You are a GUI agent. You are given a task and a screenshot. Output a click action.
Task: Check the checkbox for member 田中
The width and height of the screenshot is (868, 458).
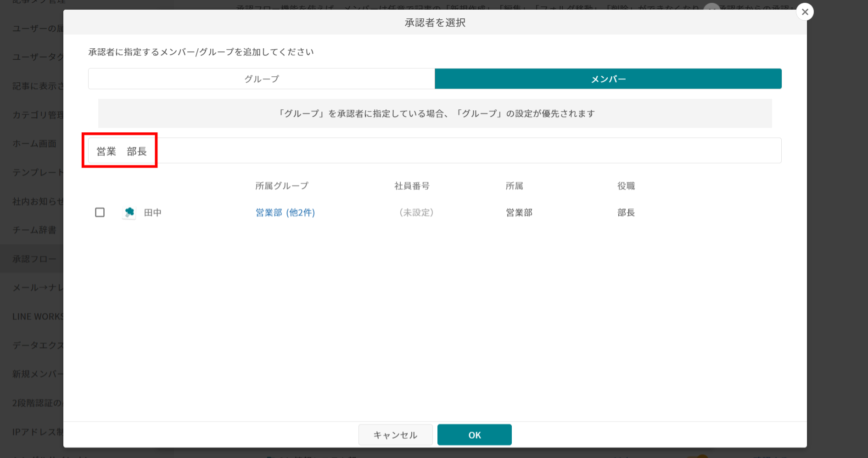coord(100,212)
